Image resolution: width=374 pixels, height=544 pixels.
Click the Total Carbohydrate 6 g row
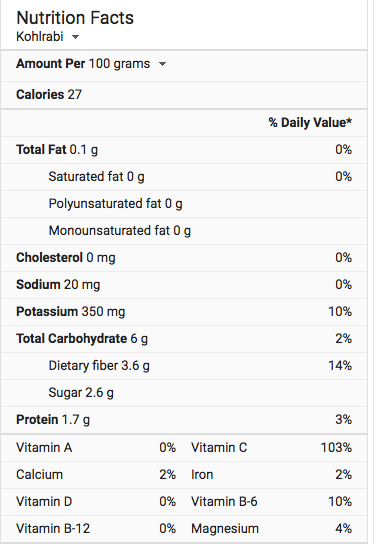[184, 339]
